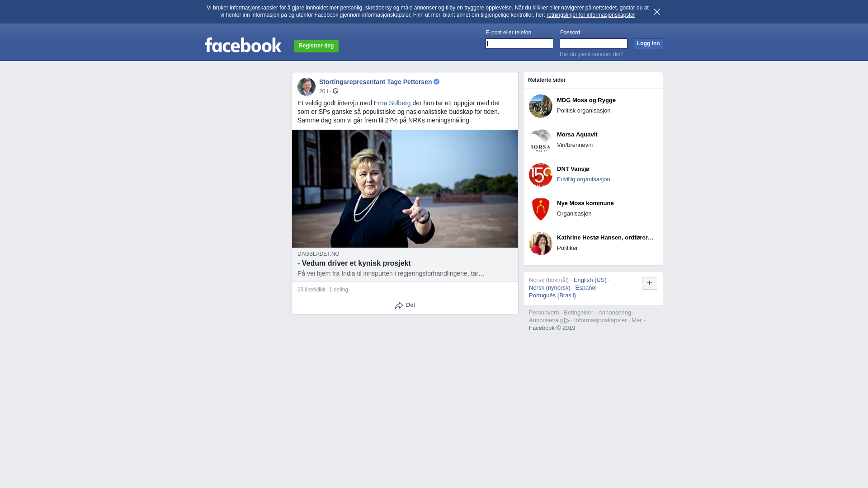The image size is (868, 488).
Task: Dismiss the cookie notice with X icon
Action: [657, 12]
